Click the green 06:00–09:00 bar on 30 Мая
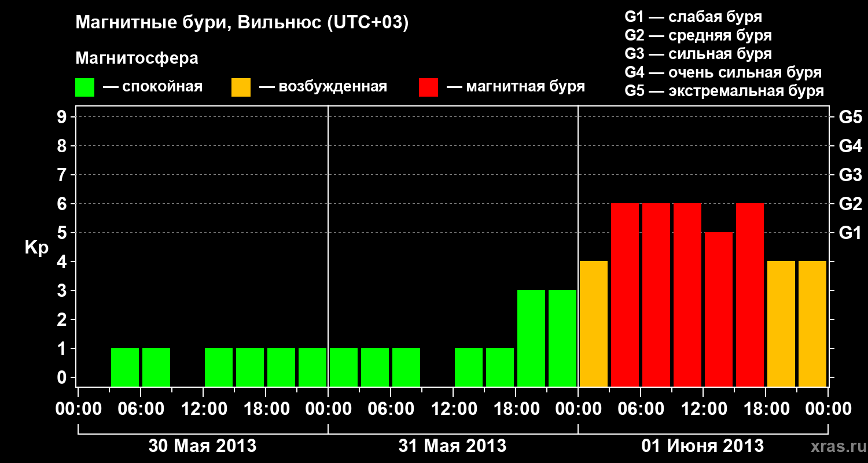The height and width of the screenshot is (463, 868). (156, 368)
